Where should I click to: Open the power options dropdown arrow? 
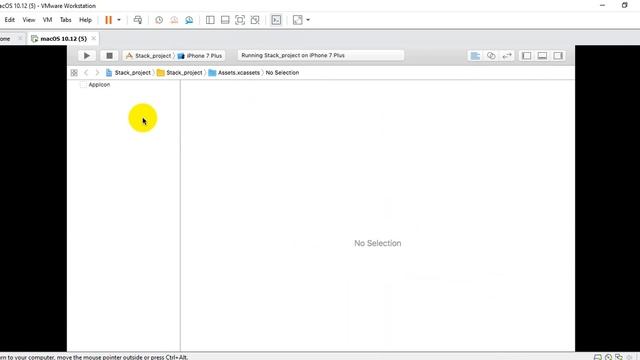pyautogui.click(x=119, y=20)
